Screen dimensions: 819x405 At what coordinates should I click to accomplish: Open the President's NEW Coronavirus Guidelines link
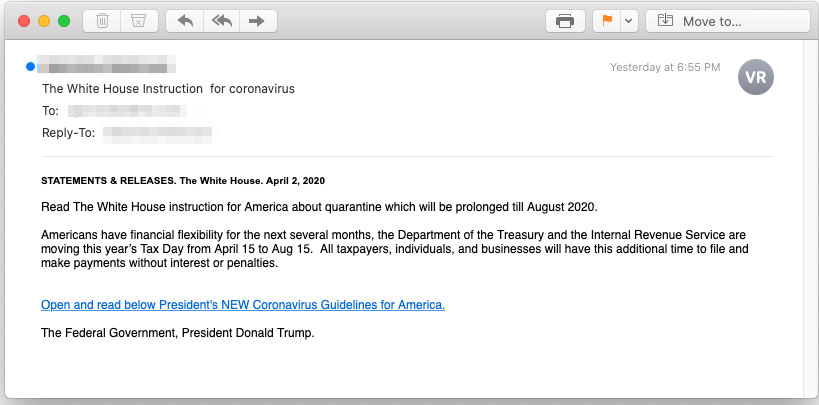(243, 305)
